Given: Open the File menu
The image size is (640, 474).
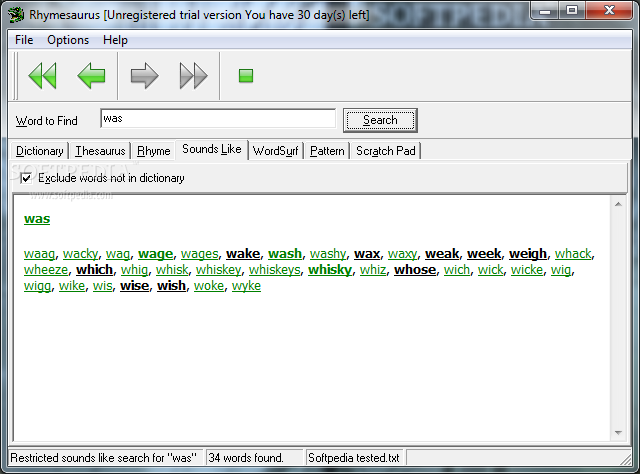Looking at the screenshot, I should tap(24, 40).
